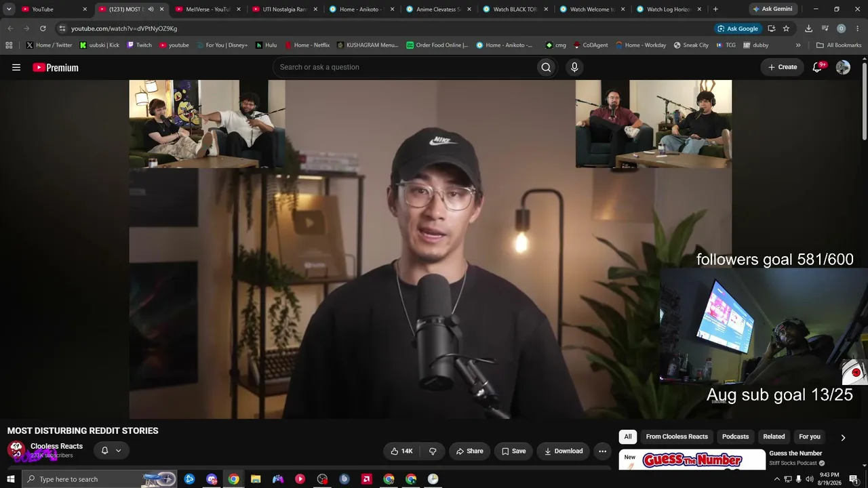
Task: Bookmark this page with the star icon
Action: [786, 28]
